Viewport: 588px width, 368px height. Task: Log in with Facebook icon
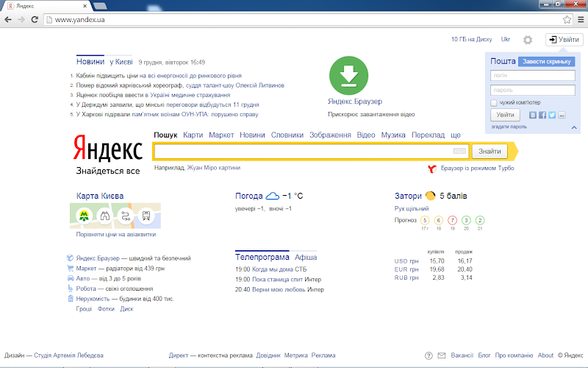tap(542, 115)
